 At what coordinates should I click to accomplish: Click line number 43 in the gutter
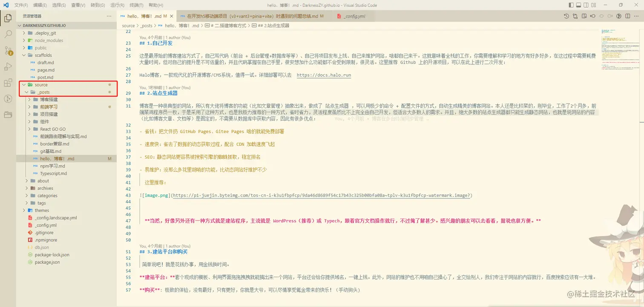pos(128,195)
